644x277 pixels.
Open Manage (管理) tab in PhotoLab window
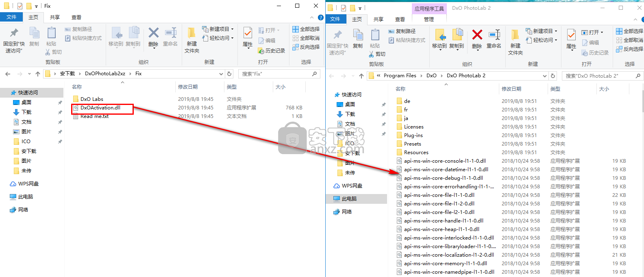(429, 19)
